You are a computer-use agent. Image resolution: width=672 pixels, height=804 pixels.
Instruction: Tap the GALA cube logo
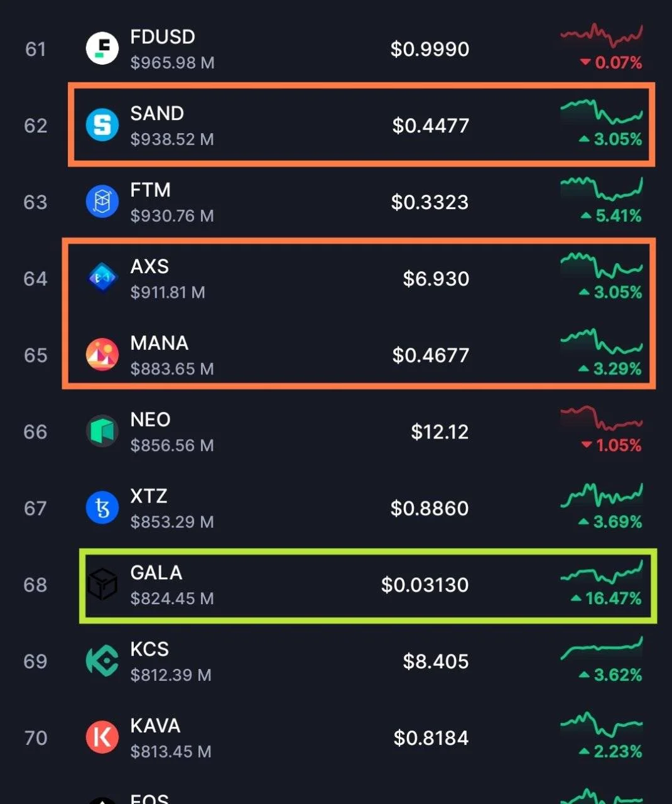[102, 585]
